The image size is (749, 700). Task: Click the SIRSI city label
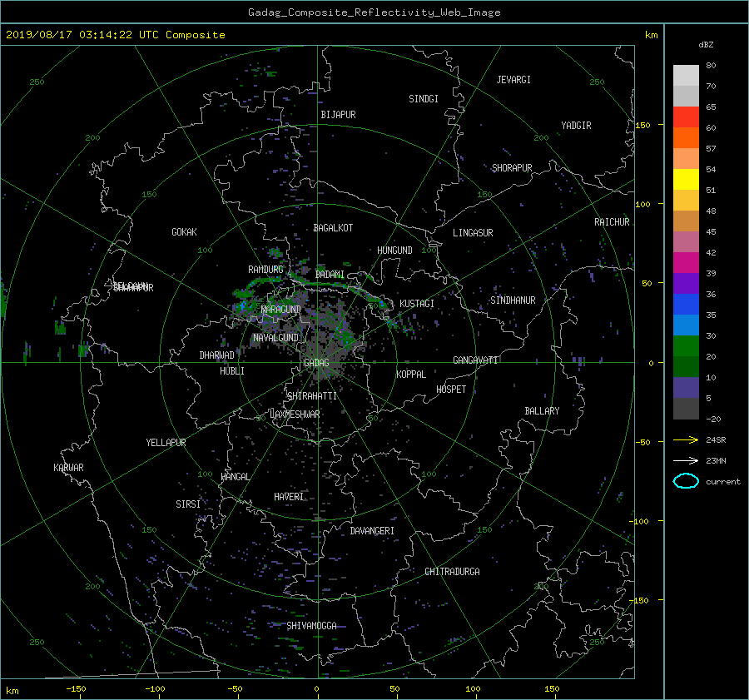coord(188,504)
